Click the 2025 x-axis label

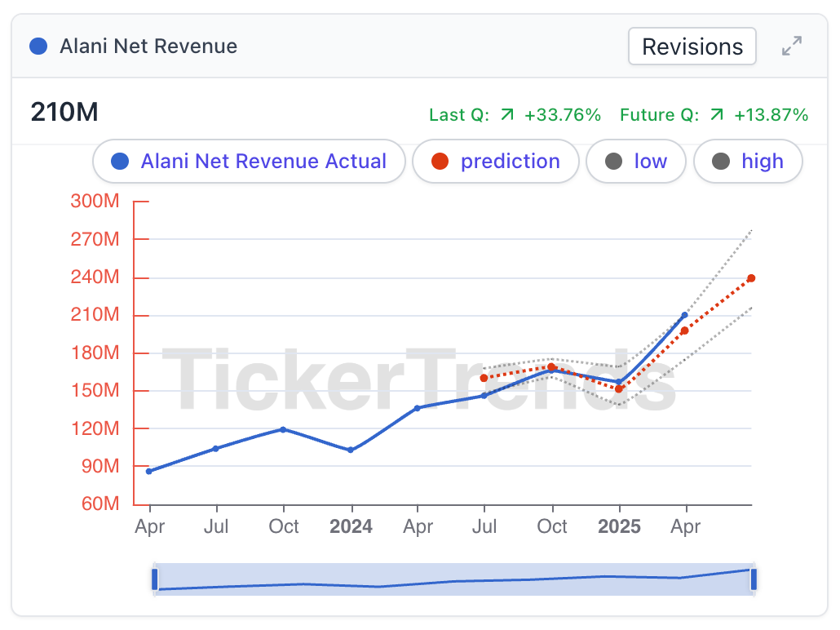(619, 526)
